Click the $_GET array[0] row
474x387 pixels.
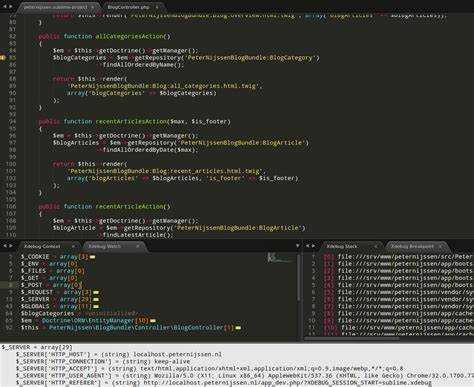(49, 278)
